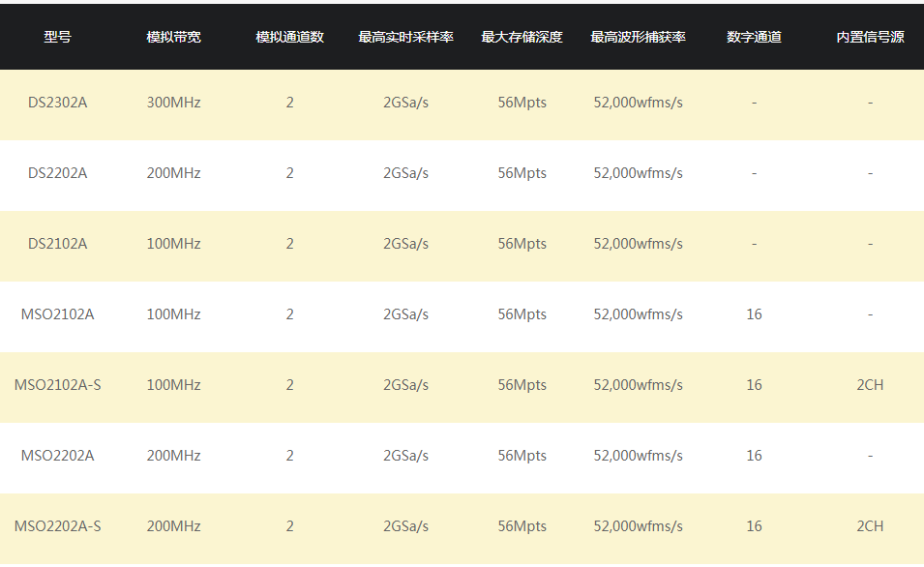Select the DS2202A model cell
This screenshot has height=567, width=924.
[57, 173]
